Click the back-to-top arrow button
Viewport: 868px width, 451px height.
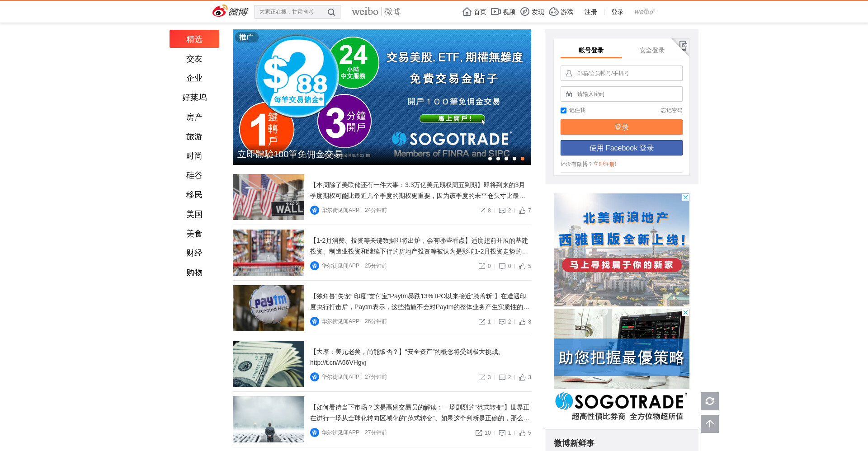point(710,424)
